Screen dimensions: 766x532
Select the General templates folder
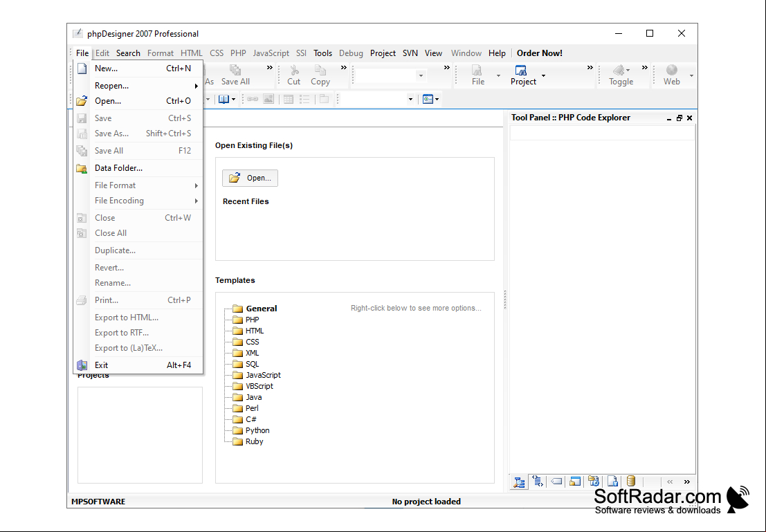coord(255,309)
